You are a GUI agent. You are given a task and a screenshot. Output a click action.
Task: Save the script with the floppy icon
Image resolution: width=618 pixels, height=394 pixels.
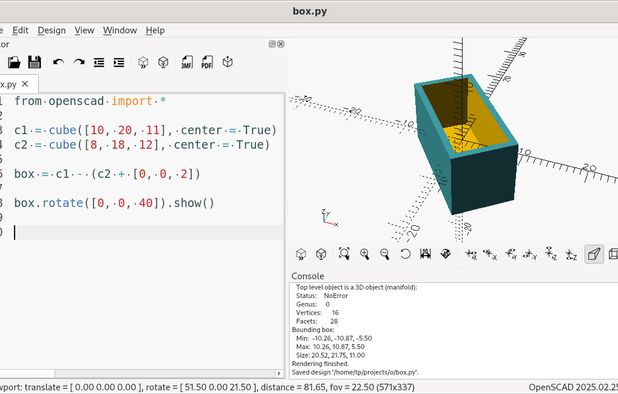tap(35, 62)
